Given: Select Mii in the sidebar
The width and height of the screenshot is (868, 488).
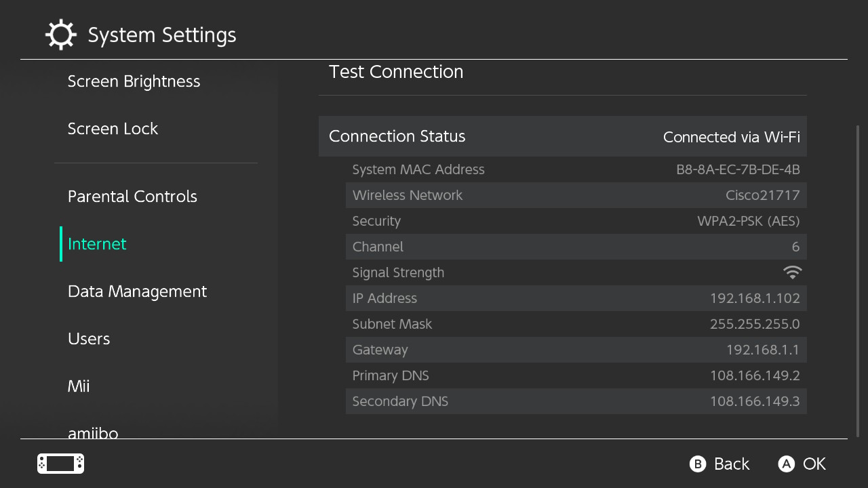Looking at the screenshot, I should tap(79, 386).
